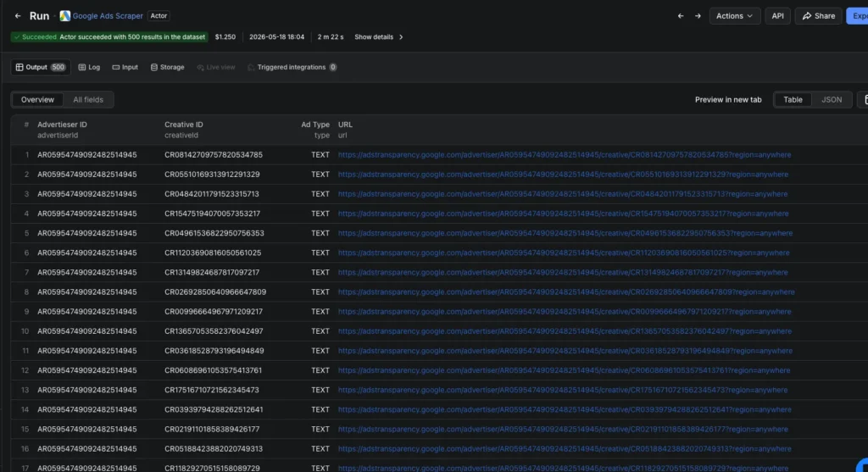
Task: Click the Actor badge
Action: click(x=159, y=16)
